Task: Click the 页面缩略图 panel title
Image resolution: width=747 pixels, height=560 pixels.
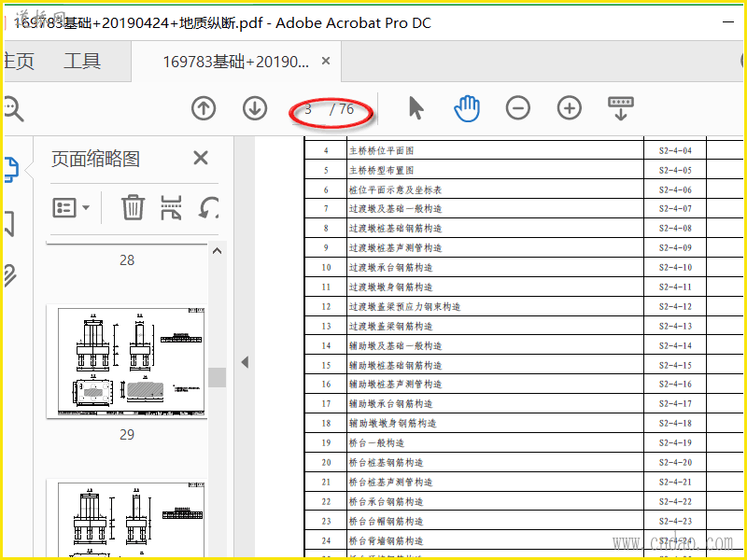Action: pos(95,159)
